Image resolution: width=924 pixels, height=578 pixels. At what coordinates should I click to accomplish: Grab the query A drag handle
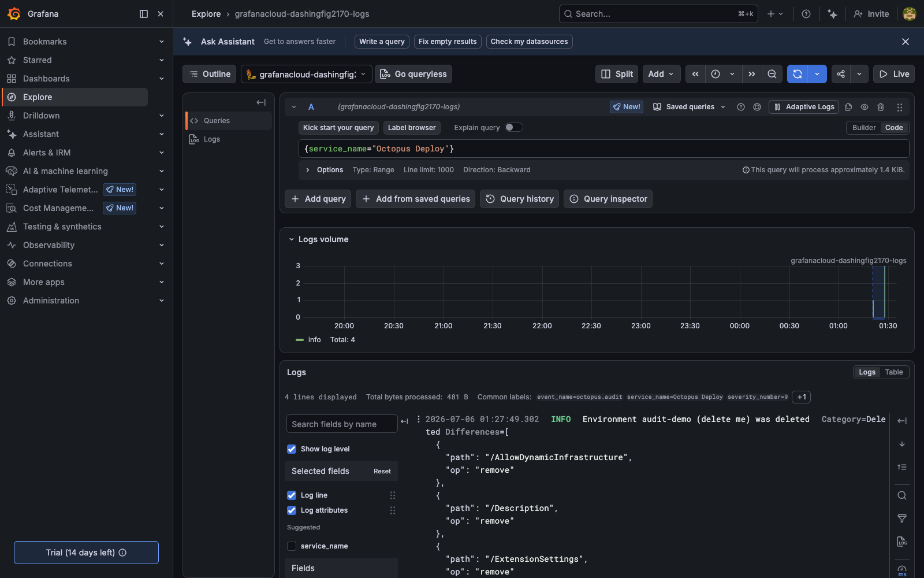pos(899,107)
